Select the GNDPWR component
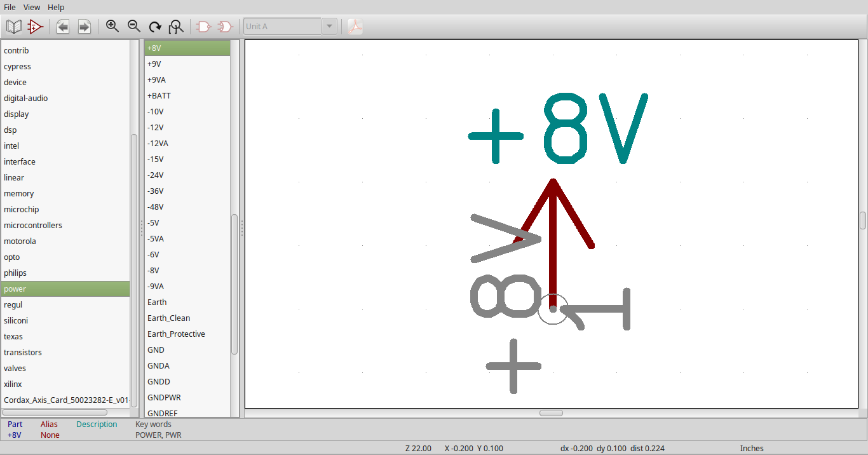 (x=187, y=397)
